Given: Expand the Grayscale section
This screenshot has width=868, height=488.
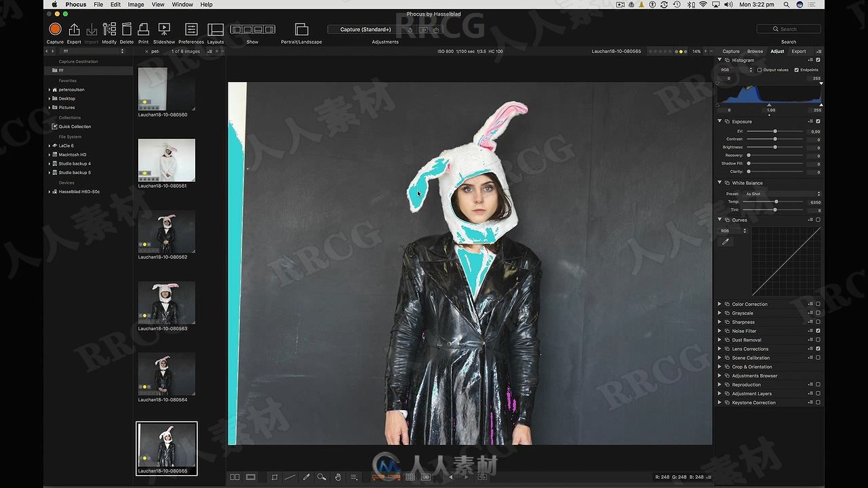Looking at the screenshot, I should (719, 313).
